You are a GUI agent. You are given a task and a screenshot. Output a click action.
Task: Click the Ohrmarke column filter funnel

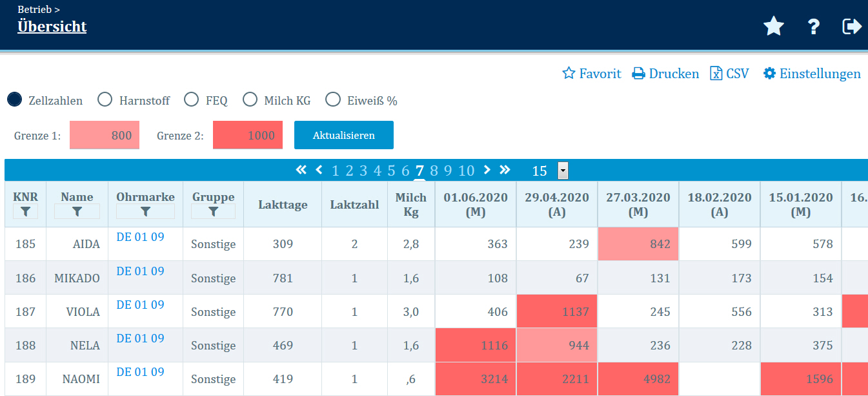[145, 211]
